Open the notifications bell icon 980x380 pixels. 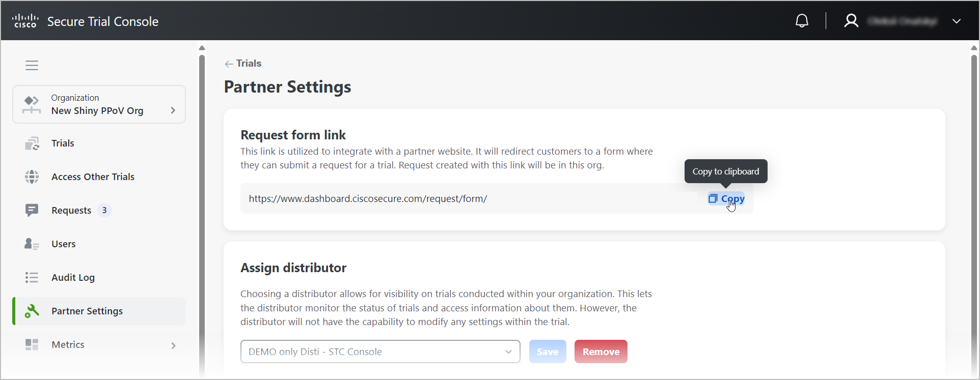tap(802, 21)
